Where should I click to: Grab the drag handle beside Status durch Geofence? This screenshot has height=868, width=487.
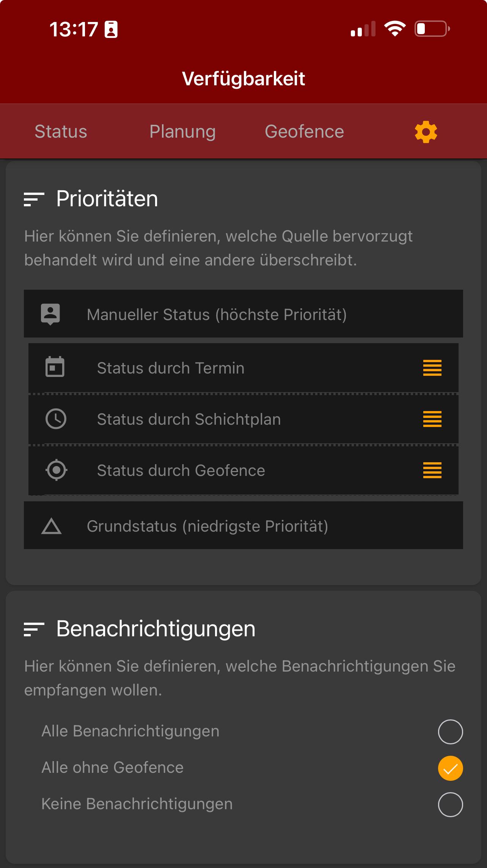point(432,471)
